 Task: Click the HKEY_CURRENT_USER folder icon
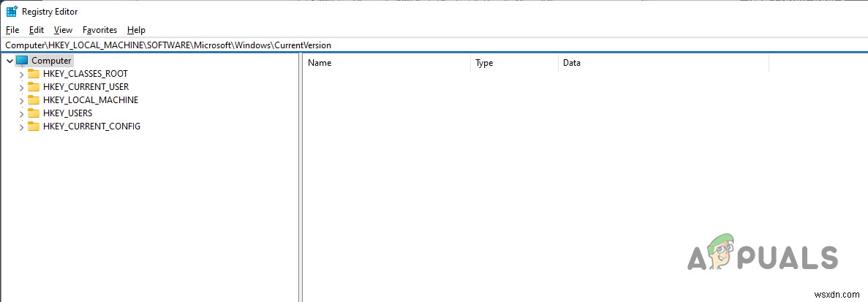pyautogui.click(x=34, y=87)
